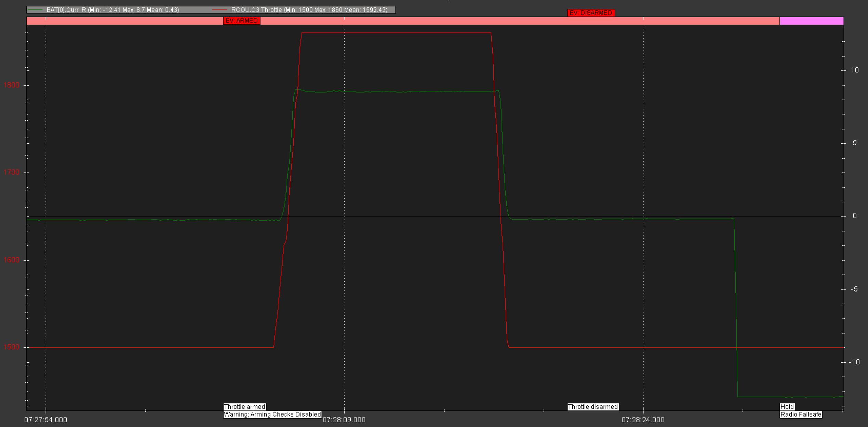Click the 07:28:09.000 time axis label

tap(344, 420)
